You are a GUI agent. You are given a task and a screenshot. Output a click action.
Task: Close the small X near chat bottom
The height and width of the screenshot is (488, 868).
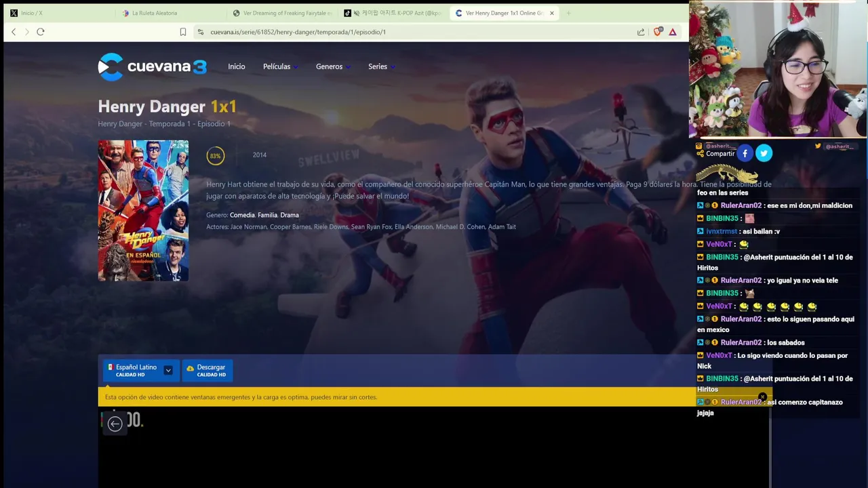click(762, 397)
